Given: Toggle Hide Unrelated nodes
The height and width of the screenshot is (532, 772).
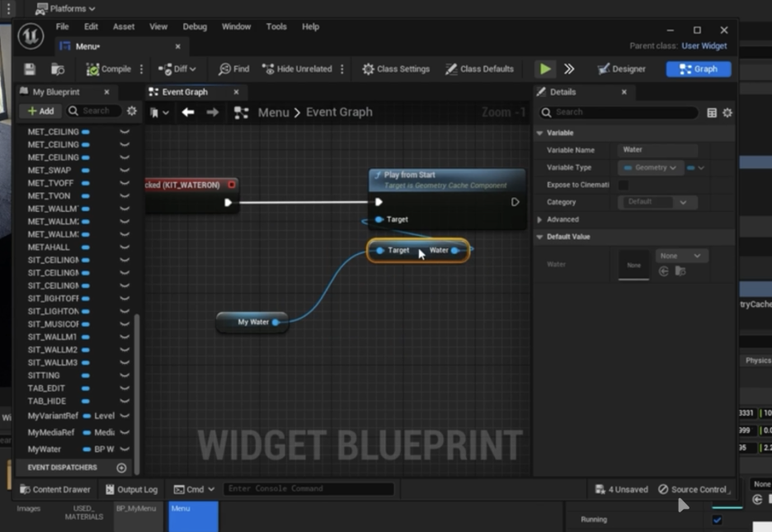Looking at the screenshot, I should tap(297, 69).
